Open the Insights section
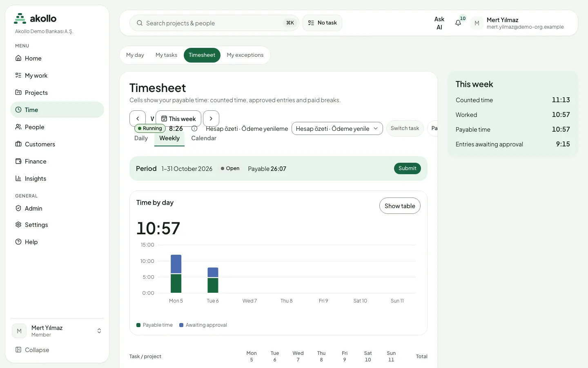Screen dimensions: 588x368 point(57,179)
